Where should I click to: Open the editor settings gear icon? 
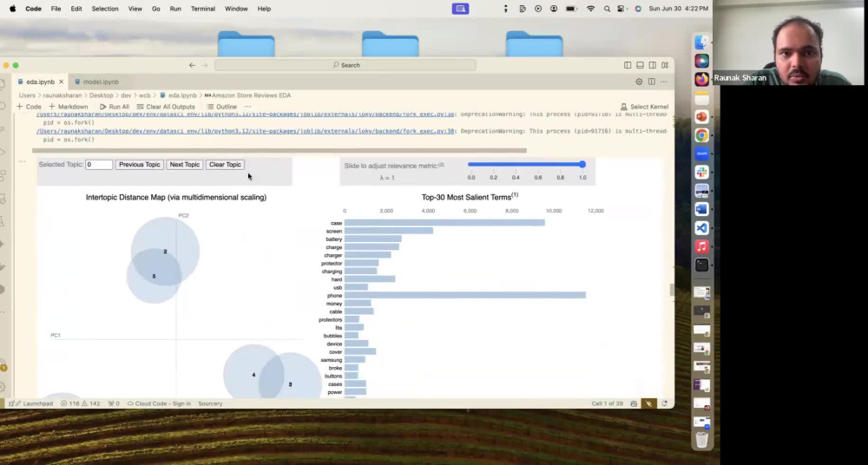639,82
